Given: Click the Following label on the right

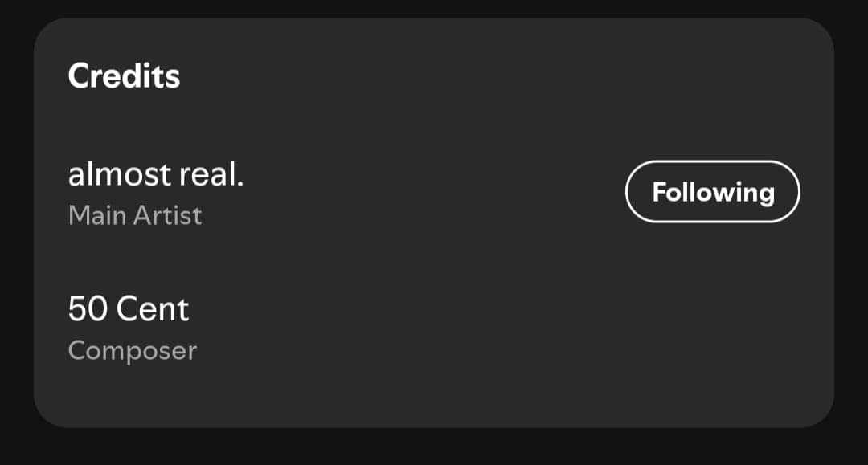Looking at the screenshot, I should pyautogui.click(x=712, y=192).
